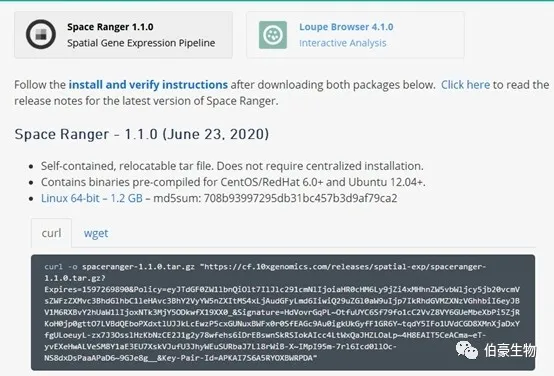This screenshot has width=554, height=376.
Task: Click the Space Ranger June 23, 2020 heading
Action: (142, 134)
